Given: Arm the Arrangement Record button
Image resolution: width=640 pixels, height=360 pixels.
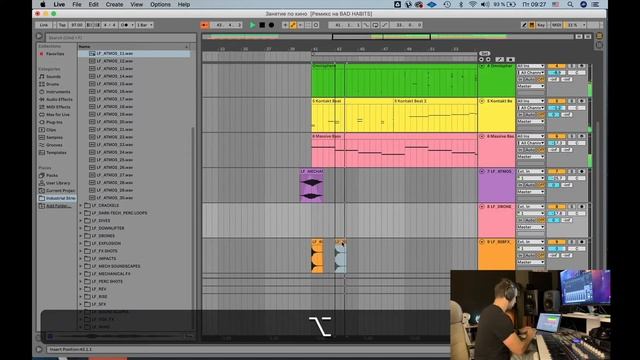Looking at the screenshot, I should point(271,25).
